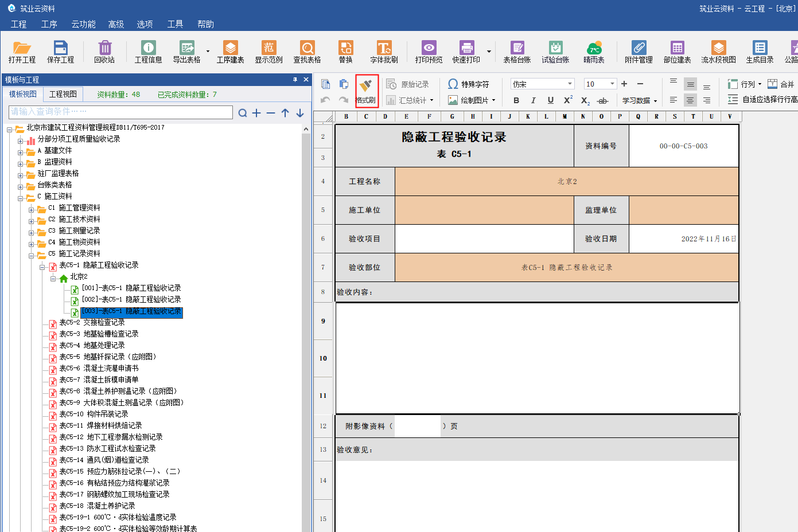Open the 回收站 recycle bin
The image size is (798, 532).
[x=104, y=52]
